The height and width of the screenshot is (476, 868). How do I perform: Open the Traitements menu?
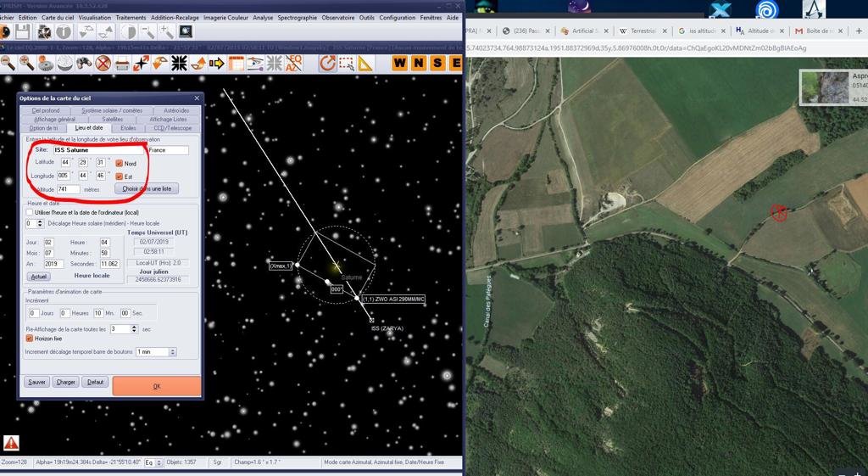point(131,17)
